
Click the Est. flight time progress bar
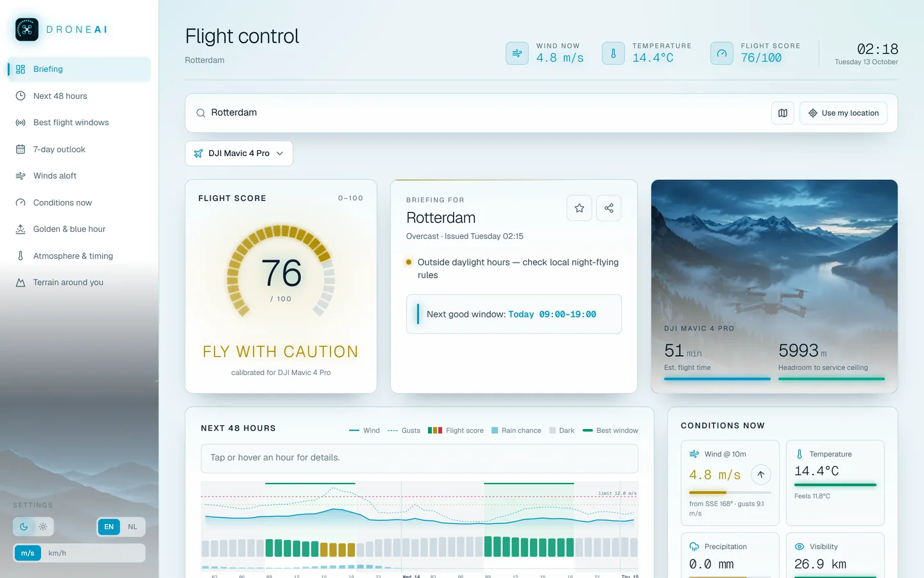tap(717, 379)
